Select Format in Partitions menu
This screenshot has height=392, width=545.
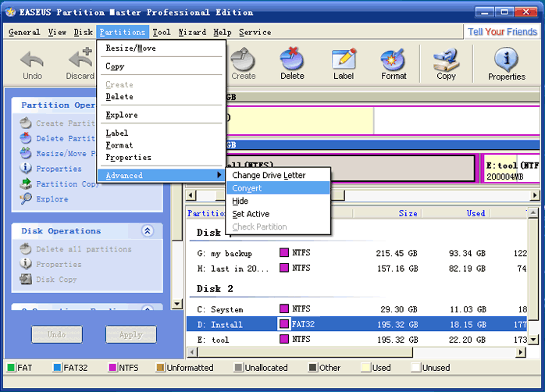tap(162, 145)
